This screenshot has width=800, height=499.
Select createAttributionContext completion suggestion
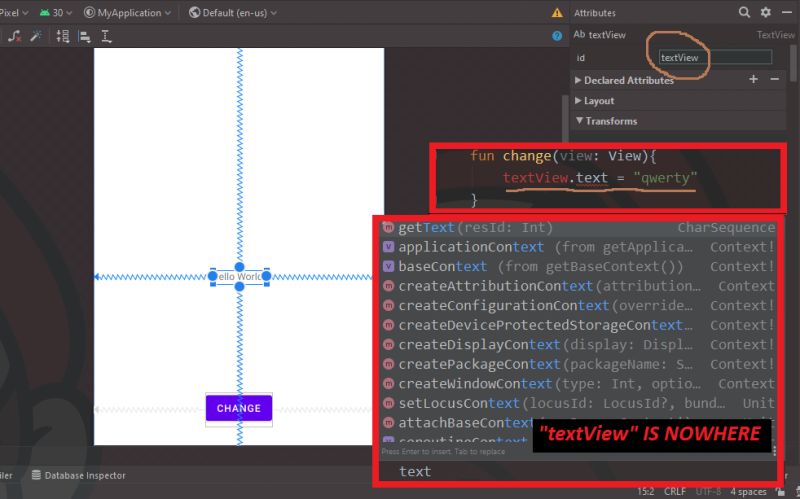tap(579, 286)
